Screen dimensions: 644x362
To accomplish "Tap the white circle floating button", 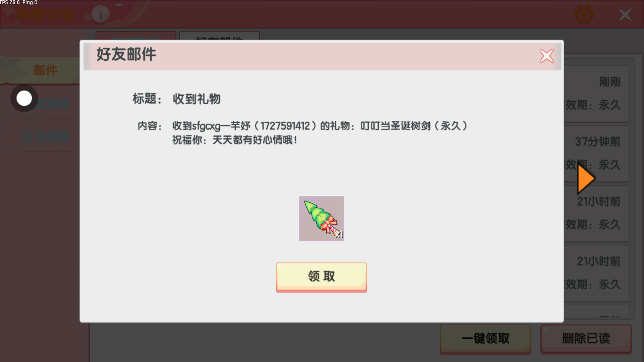I will click(24, 99).
